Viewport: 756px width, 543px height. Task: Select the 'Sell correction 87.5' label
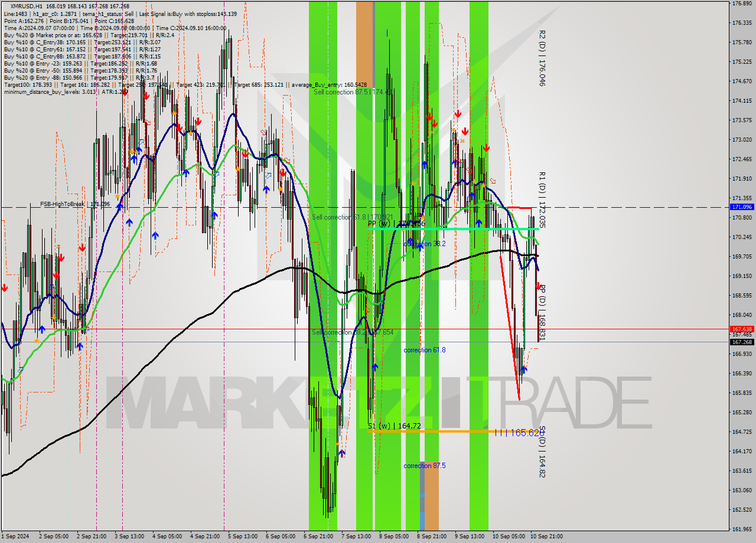[x=352, y=92]
